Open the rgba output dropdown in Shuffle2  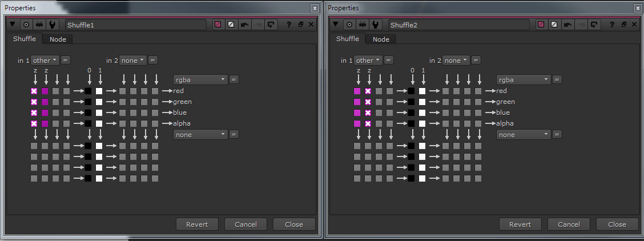pyautogui.click(x=524, y=79)
